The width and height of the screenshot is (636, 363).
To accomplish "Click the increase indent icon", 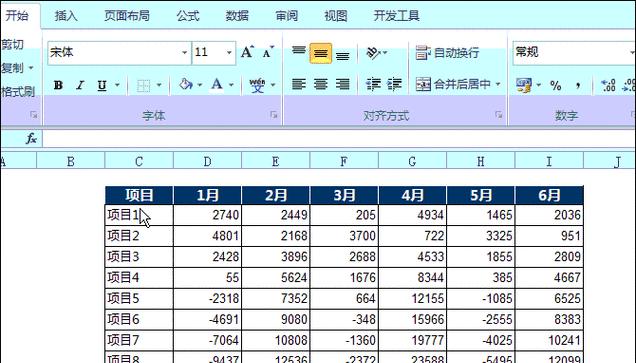I will point(394,84).
